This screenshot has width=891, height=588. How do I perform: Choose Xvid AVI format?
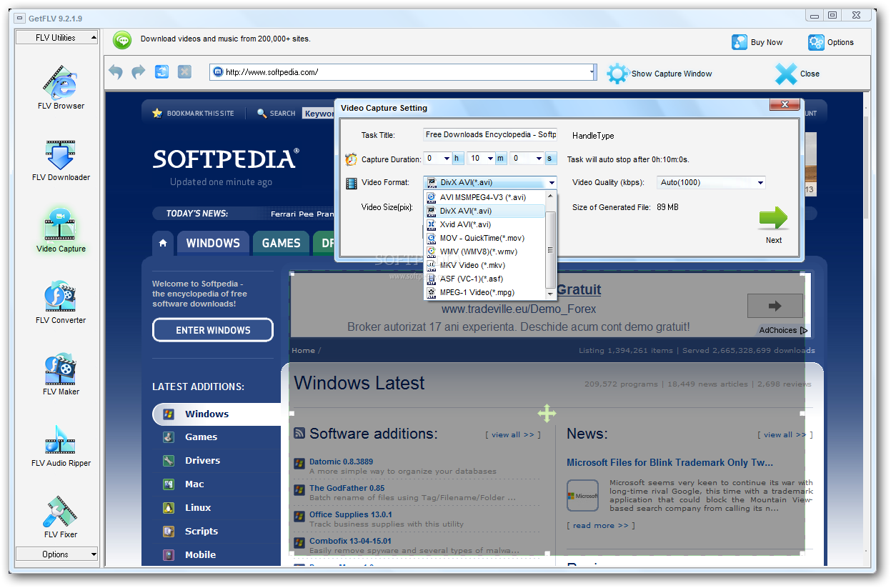coord(485,224)
